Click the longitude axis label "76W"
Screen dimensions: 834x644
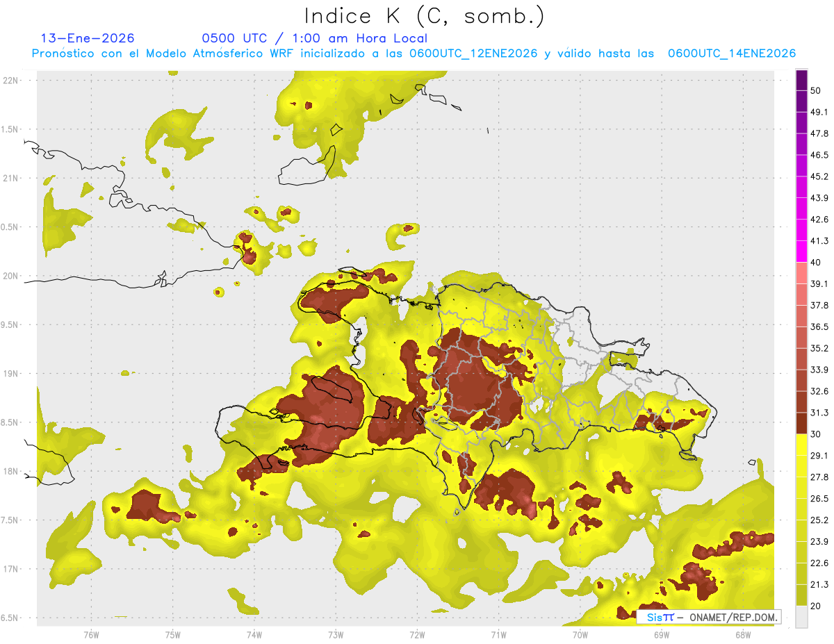(x=91, y=634)
